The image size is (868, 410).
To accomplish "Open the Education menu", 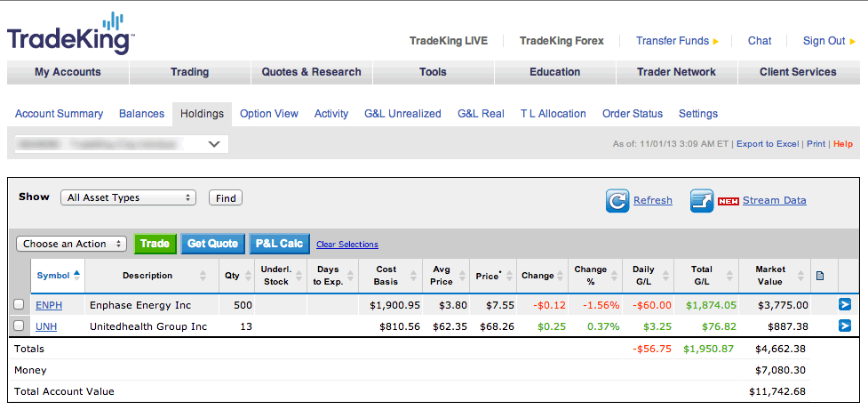I will [554, 72].
